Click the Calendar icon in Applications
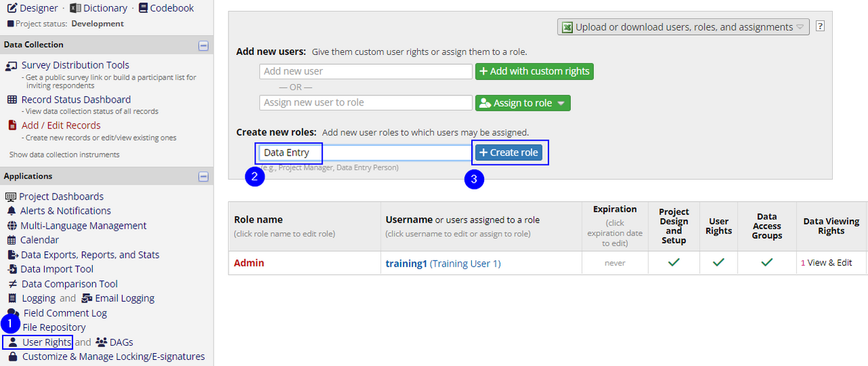Image resolution: width=868 pixels, height=366 pixels. point(12,240)
